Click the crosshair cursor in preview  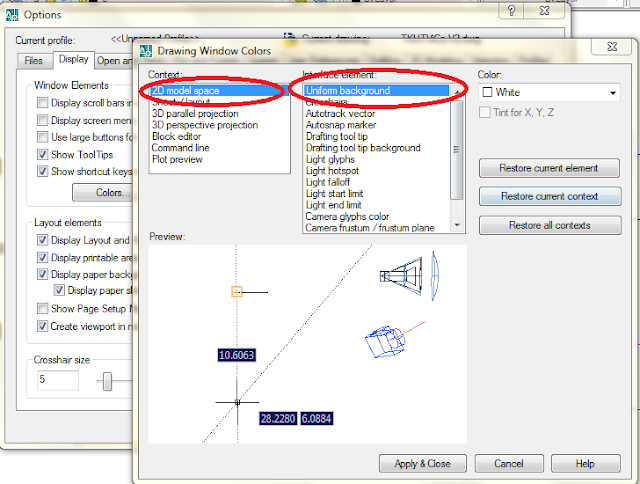click(x=238, y=402)
